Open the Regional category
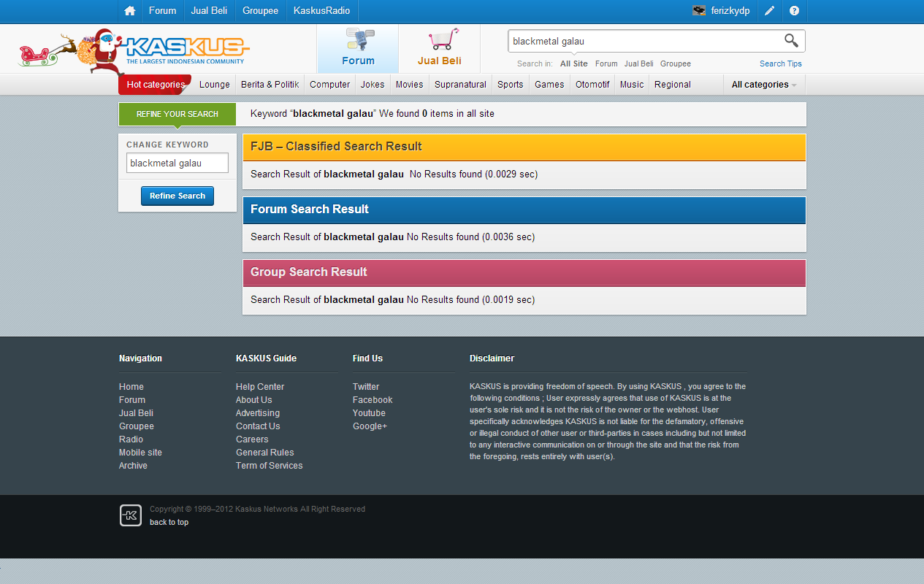 [673, 85]
